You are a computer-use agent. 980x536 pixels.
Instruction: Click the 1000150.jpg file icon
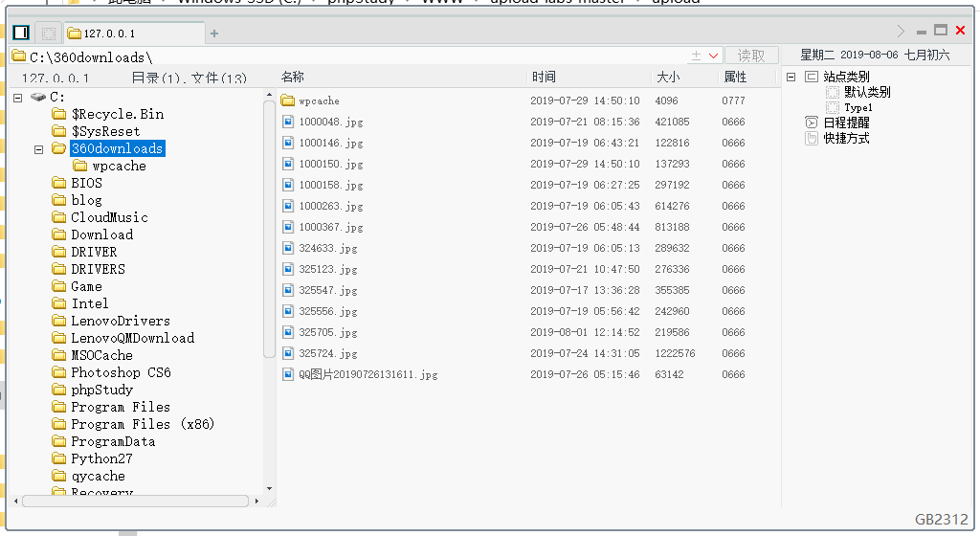[288, 164]
